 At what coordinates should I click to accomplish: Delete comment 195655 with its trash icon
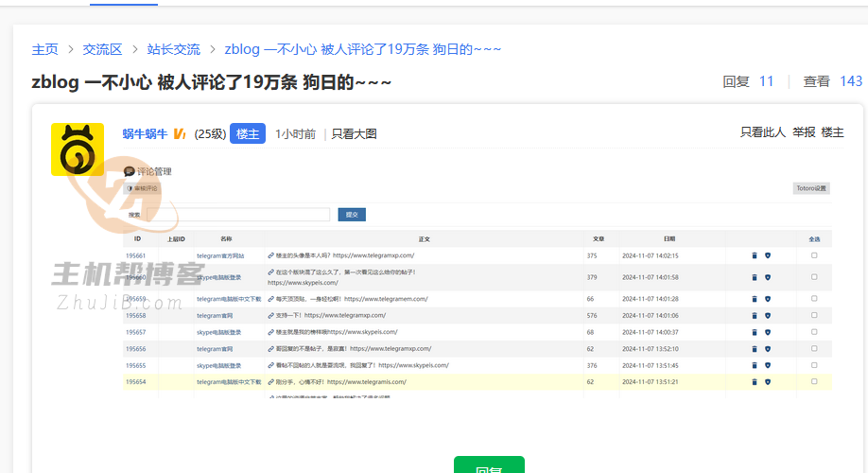754,365
